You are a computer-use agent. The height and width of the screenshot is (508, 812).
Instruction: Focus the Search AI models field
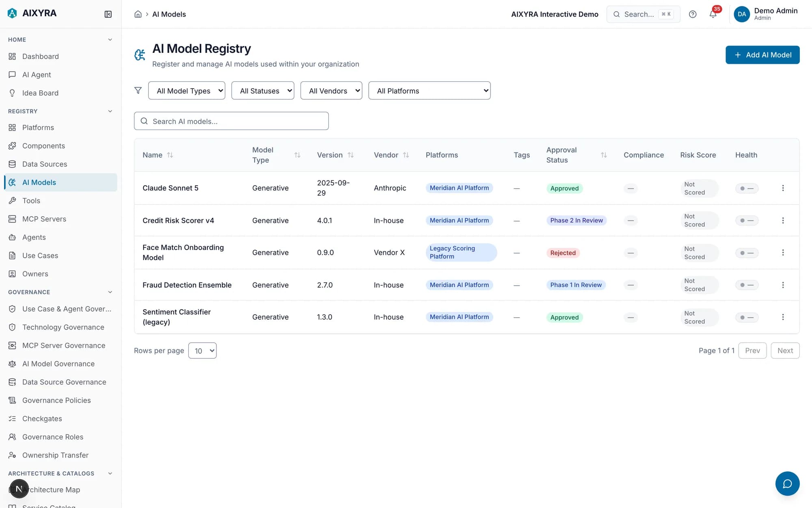(231, 121)
